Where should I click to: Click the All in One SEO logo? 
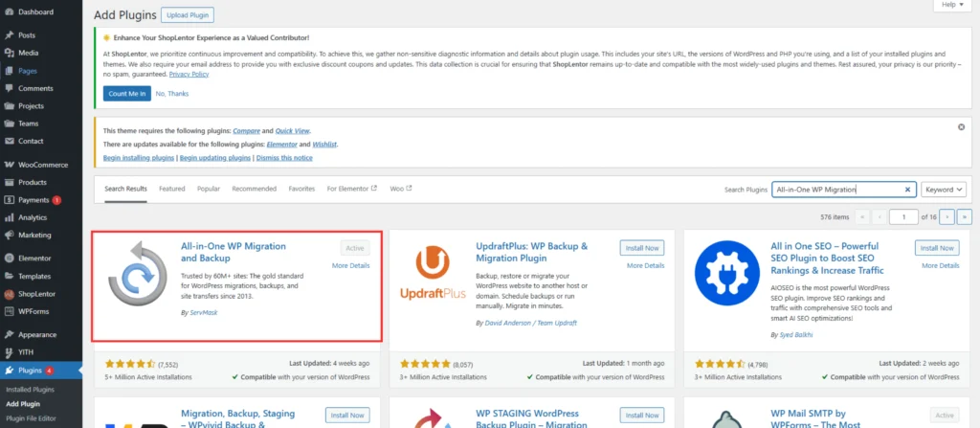[x=727, y=273]
